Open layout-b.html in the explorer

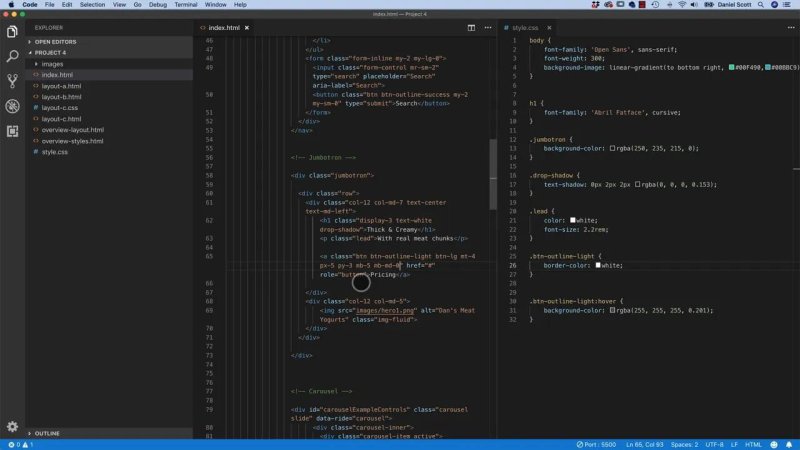coord(109,97)
